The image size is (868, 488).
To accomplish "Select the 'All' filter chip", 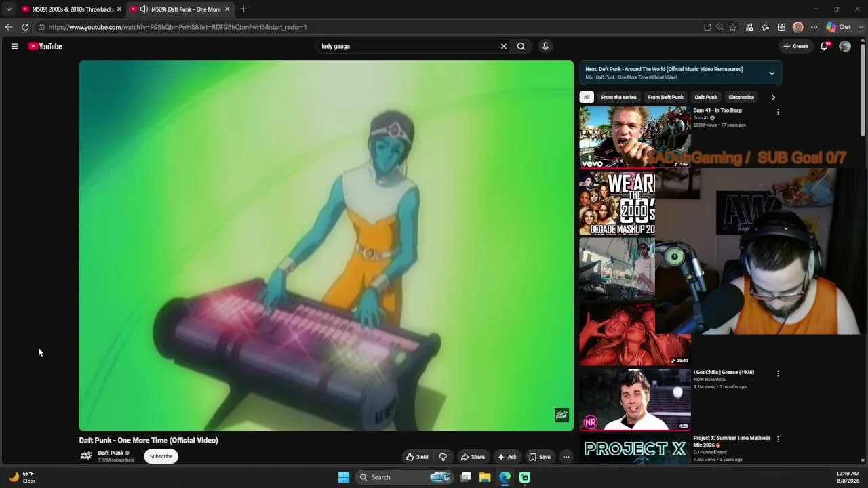I will click(x=587, y=97).
